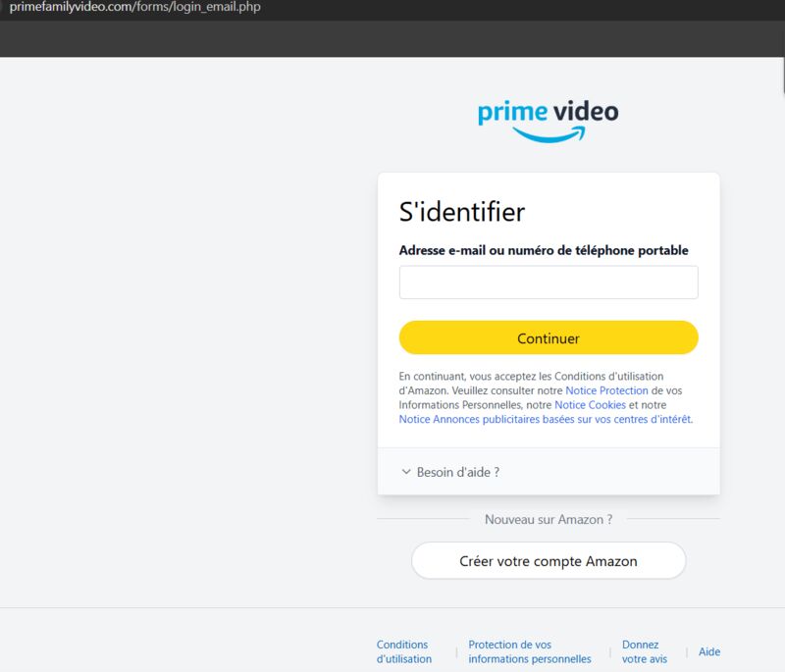Open the Notice Protection link
This screenshot has height=672, width=785.
click(606, 390)
